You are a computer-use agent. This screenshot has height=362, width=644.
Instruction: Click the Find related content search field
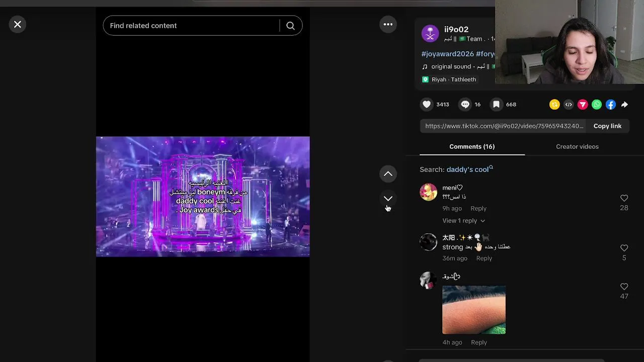coord(191,26)
